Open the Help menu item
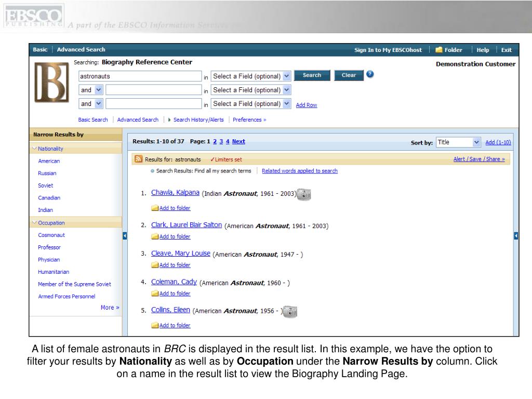 pyautogui.click(x=483, y=50)
